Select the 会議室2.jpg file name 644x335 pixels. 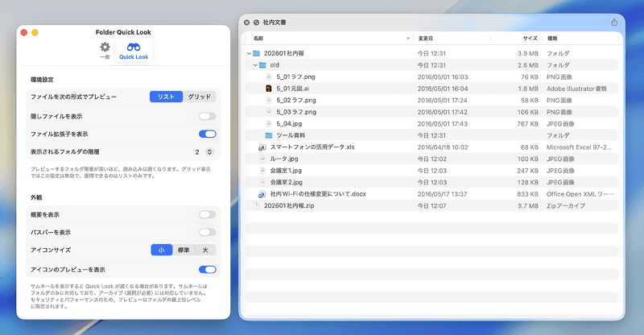(287, 182)
